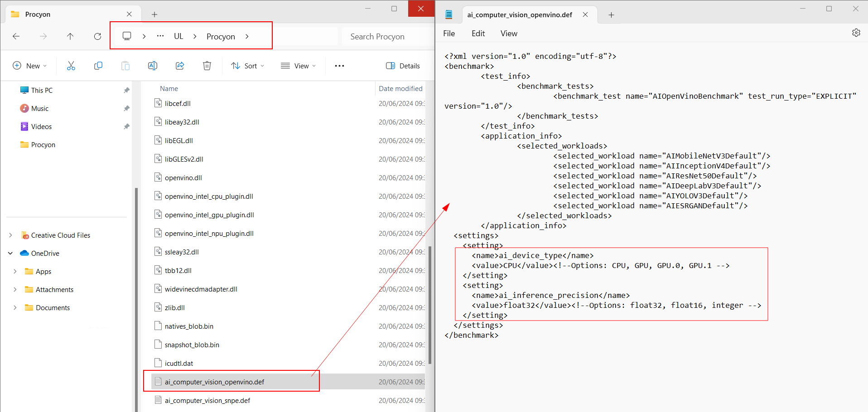Open the New dropdown in Explorer
Viewport: 868px width, 412px height.
click(30, 66)
